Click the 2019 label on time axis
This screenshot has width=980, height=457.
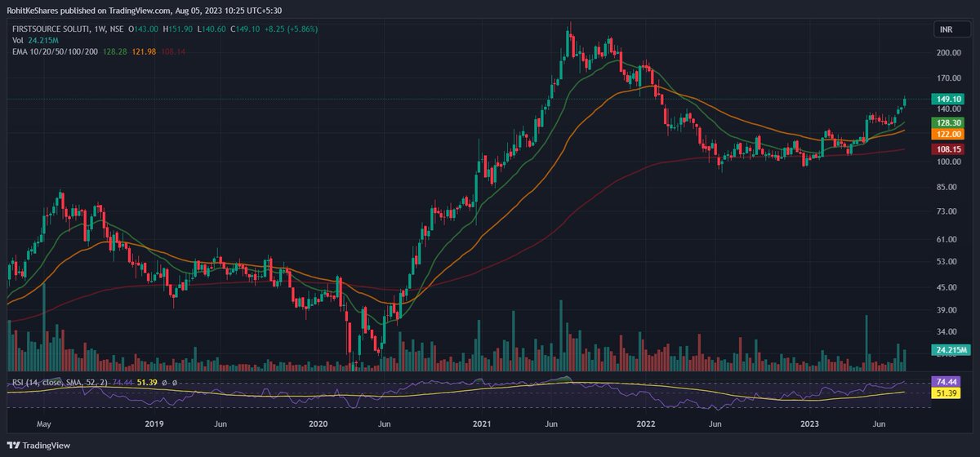click(x=154, y=424)
